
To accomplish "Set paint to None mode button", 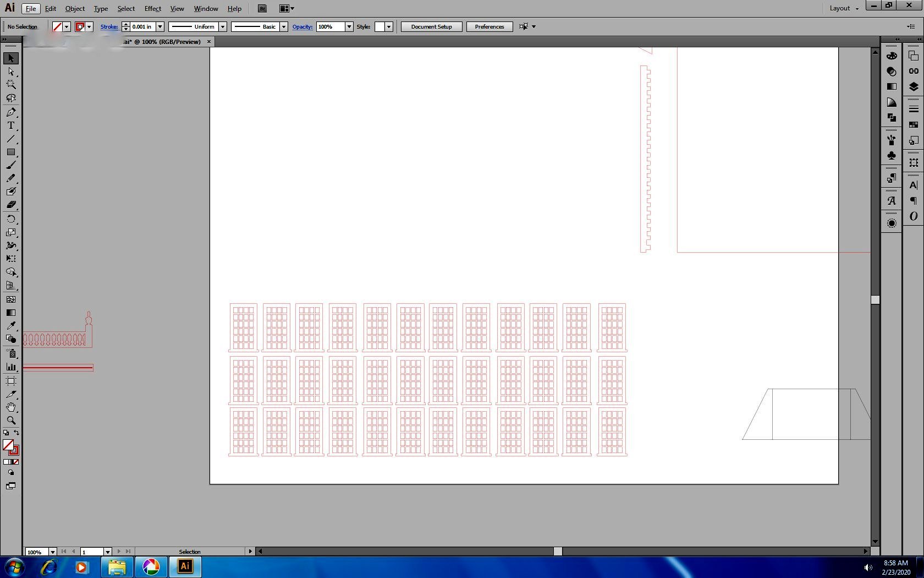I will (x=16, y=462).
